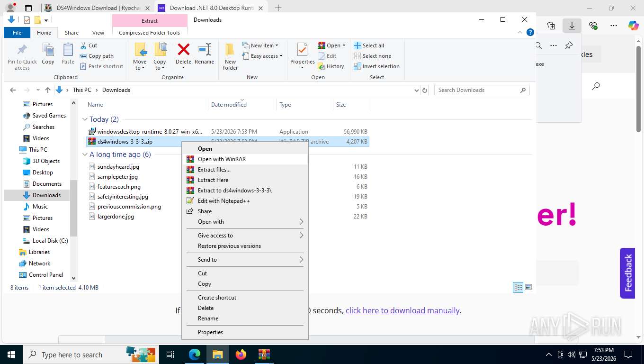Click the ribbon Copy icon
The height and width of the screenshot is (364, 644).
[48, 49]
